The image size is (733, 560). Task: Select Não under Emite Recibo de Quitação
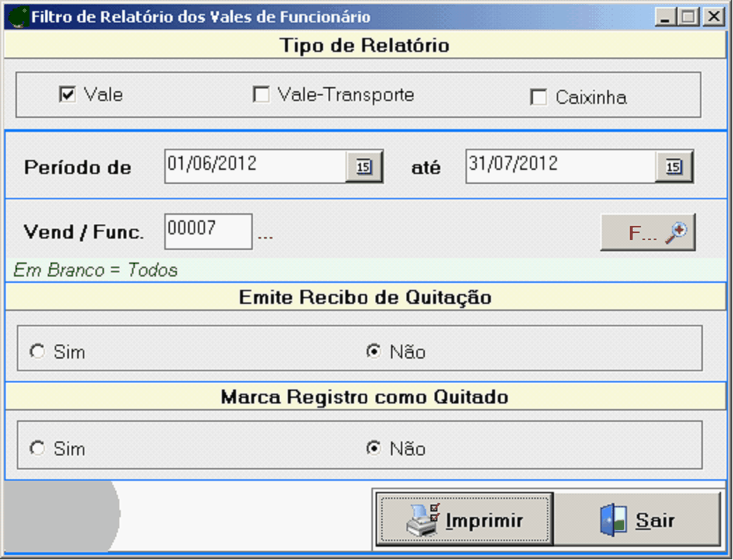374,352
